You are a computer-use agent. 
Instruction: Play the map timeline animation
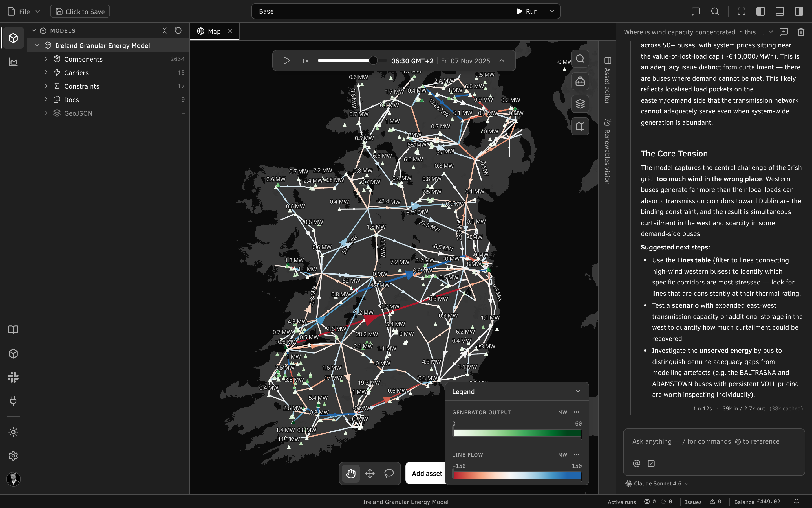coord(286,60)
